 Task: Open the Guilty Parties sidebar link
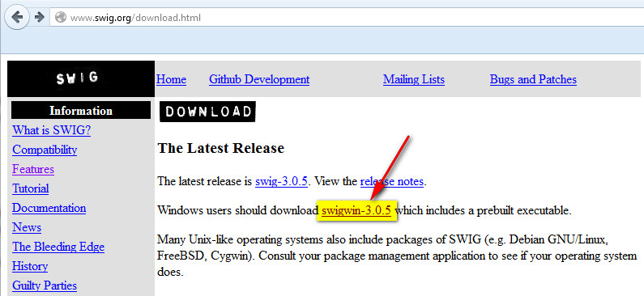click(x=45, y=285)
